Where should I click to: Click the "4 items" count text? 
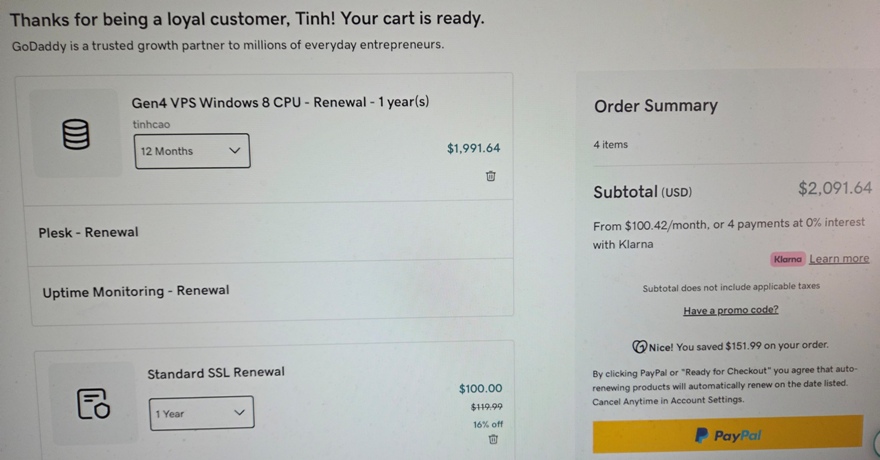point(610,145)
